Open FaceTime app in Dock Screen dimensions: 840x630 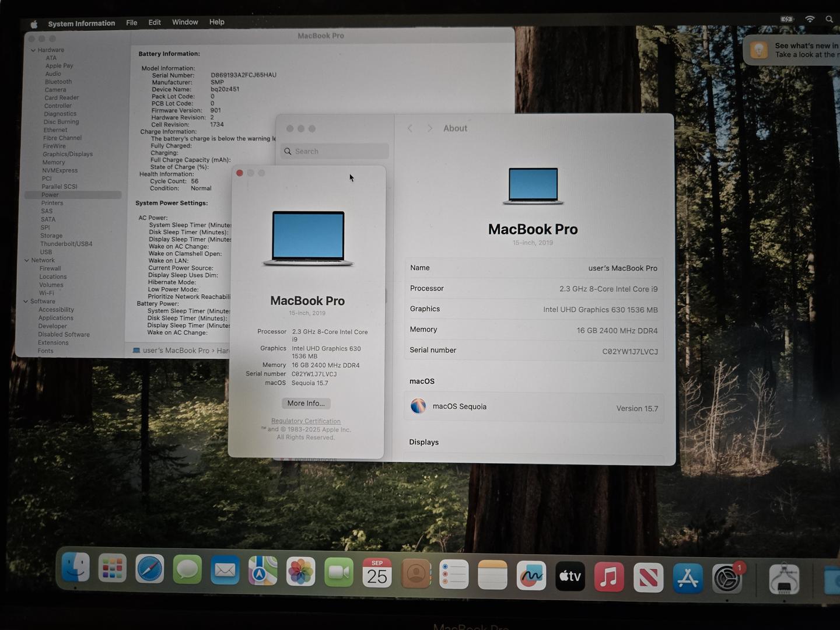[x=339, y=573]
